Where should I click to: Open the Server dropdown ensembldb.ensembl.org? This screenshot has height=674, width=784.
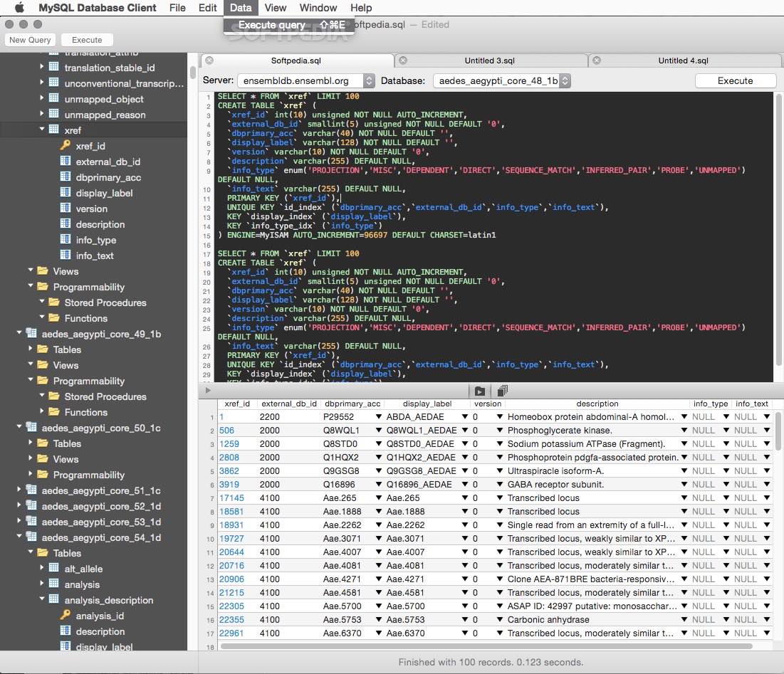(x=305, y=80)
